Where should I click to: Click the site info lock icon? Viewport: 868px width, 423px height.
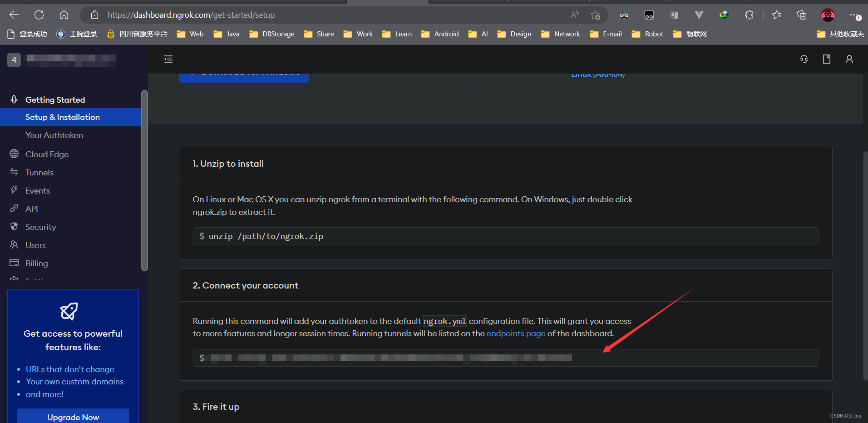click(x=94, y=15)
